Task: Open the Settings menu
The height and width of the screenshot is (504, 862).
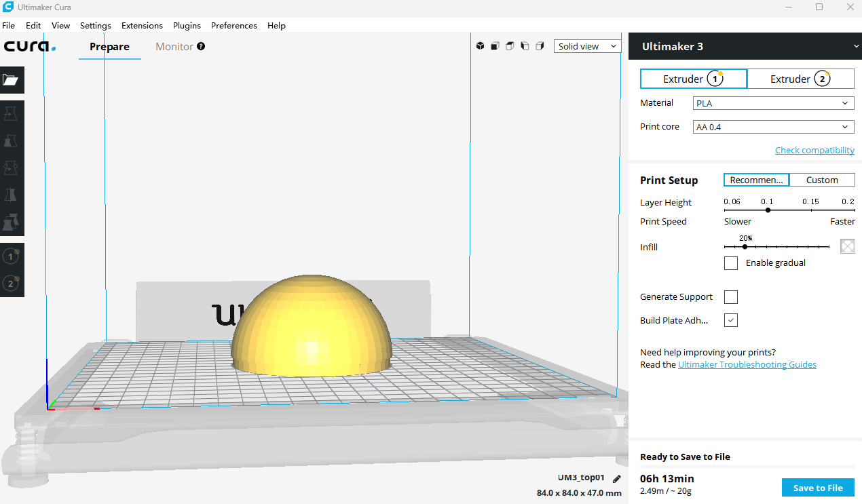Action: coord(96,25)
